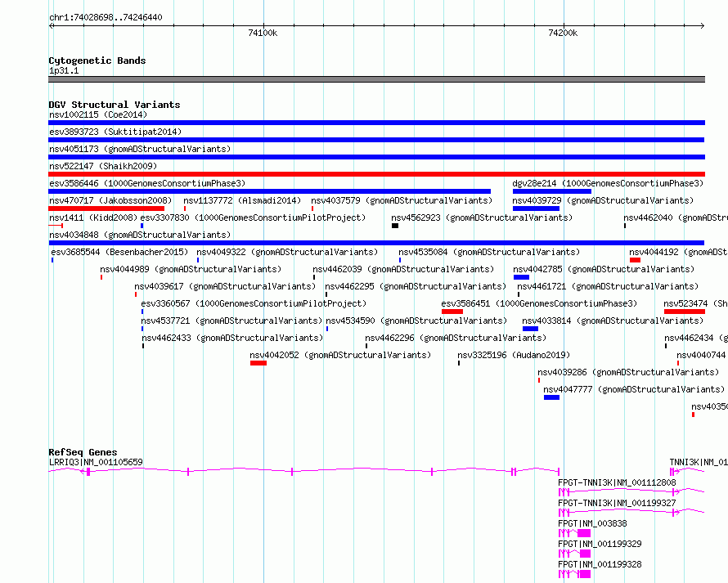This screenshot has width=728, height=583.
Task: Click the RefSeq Genes track title
Action: 83,452
